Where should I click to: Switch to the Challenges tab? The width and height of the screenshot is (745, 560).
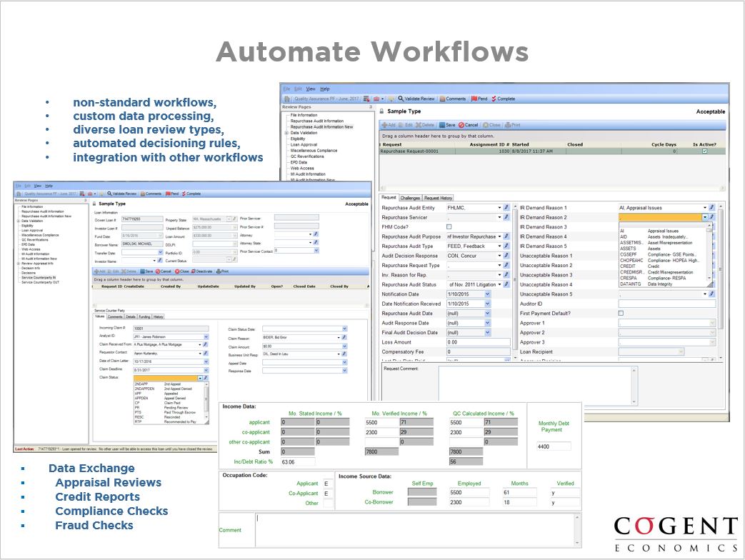(409, 197)
